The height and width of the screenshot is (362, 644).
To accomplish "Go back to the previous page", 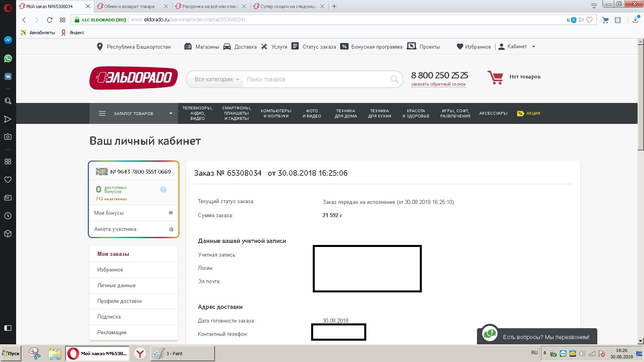I will (24, 20).
